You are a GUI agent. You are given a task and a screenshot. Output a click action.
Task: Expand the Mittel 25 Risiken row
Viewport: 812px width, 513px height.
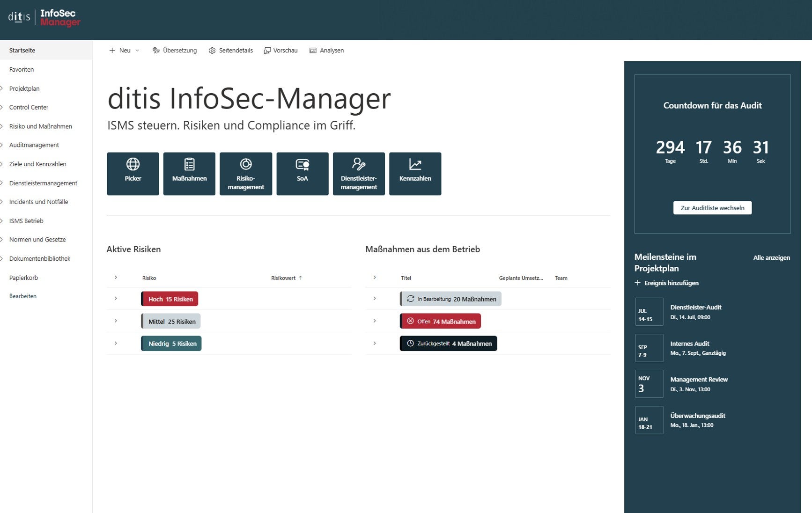pyautogui.click(x=116, y=321)
